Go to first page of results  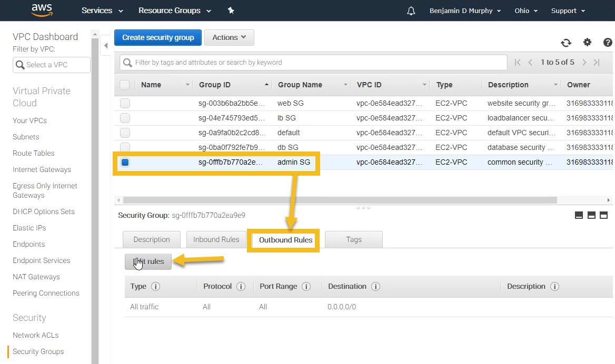click(518, 62)
